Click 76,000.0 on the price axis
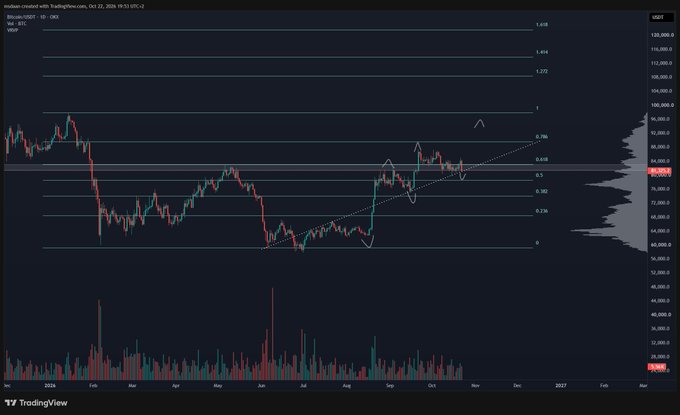The height and width of the screenshot is (415, 680). tap(661, 189)
